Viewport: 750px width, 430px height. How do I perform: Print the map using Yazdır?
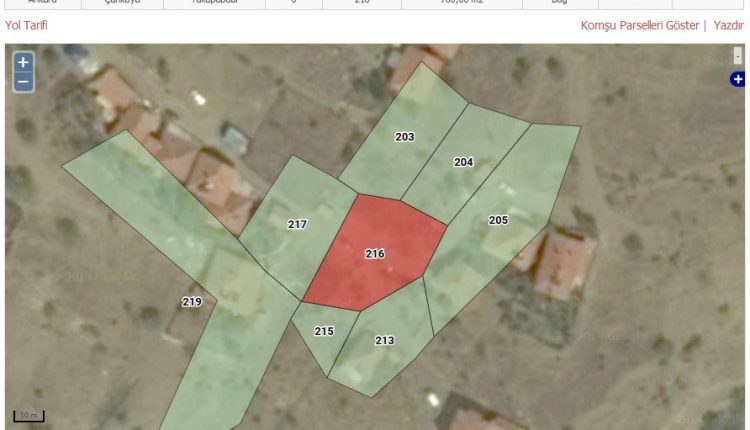[x=728, y=25]
